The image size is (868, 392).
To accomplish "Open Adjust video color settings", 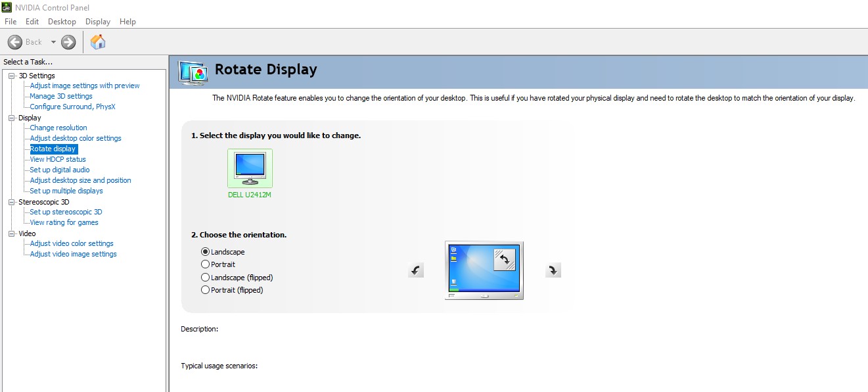I will tap(72, 243).
